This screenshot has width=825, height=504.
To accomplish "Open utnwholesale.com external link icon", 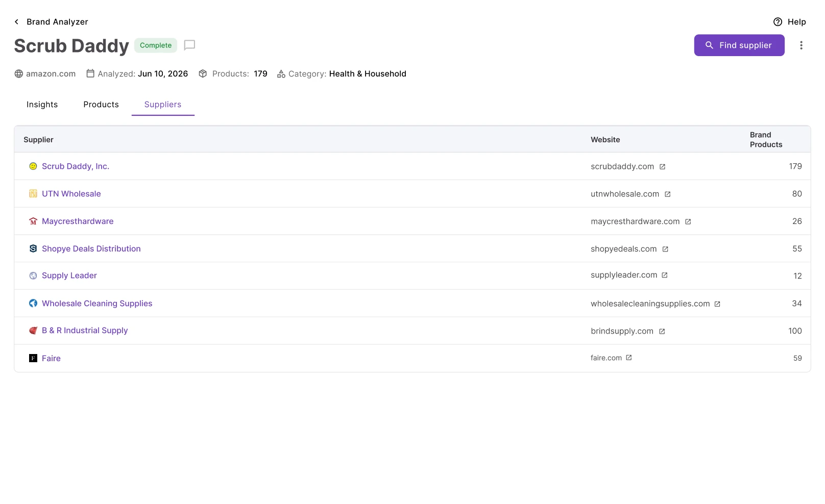I will (667, 194).
